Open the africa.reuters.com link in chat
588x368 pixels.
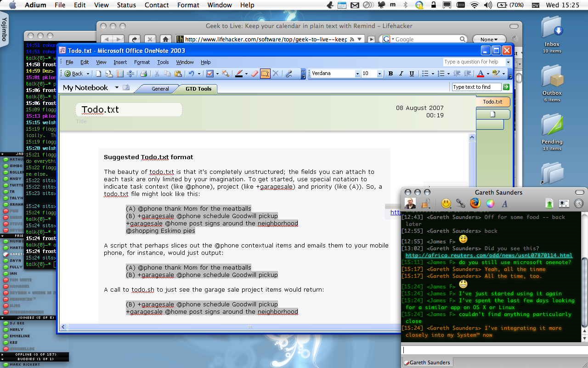tap(489, 255)
